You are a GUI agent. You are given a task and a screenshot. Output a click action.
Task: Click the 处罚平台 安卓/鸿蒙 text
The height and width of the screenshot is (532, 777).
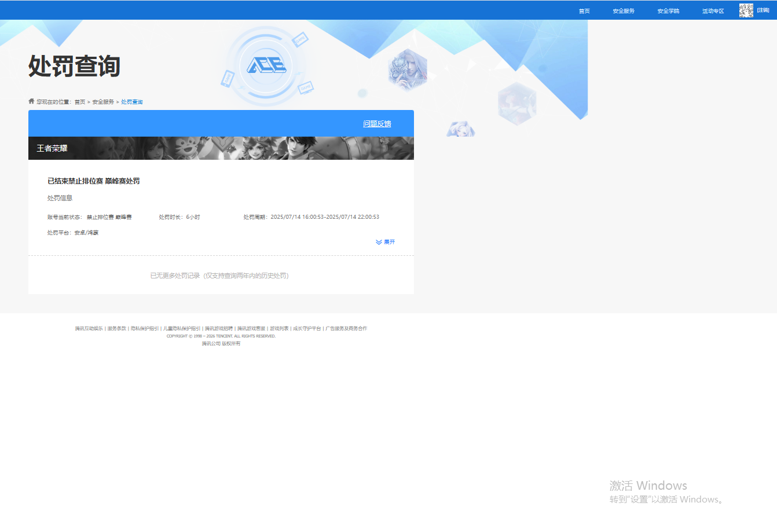pyautogui.click(x=73, y=233)
